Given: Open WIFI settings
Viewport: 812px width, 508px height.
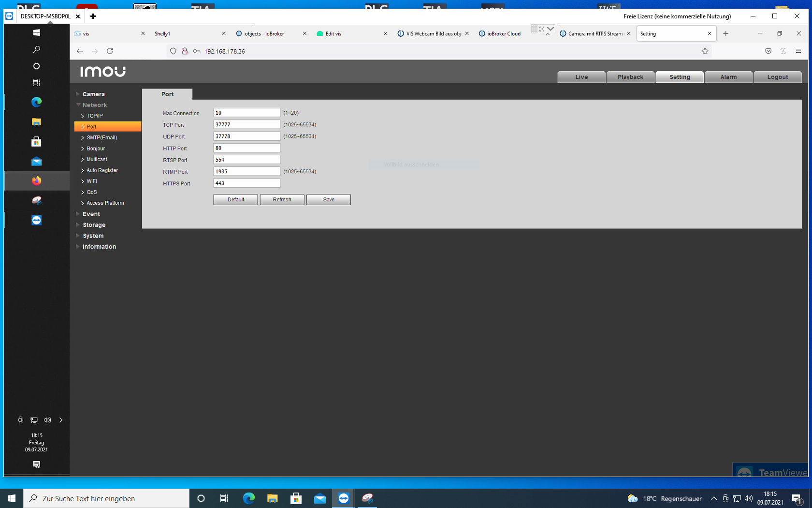Looking at the screenshot, I should pyautogui.click(x=91, y=181).
